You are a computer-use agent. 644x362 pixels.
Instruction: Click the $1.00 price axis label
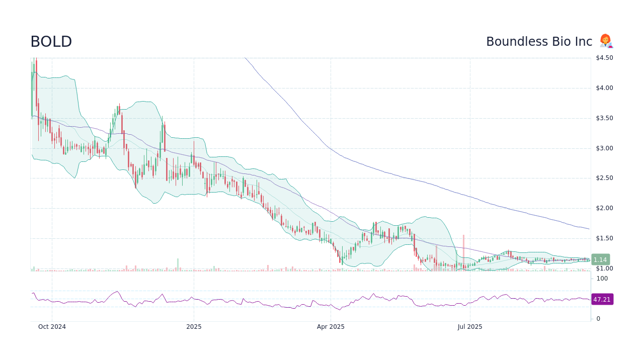[x=603, y=268]
